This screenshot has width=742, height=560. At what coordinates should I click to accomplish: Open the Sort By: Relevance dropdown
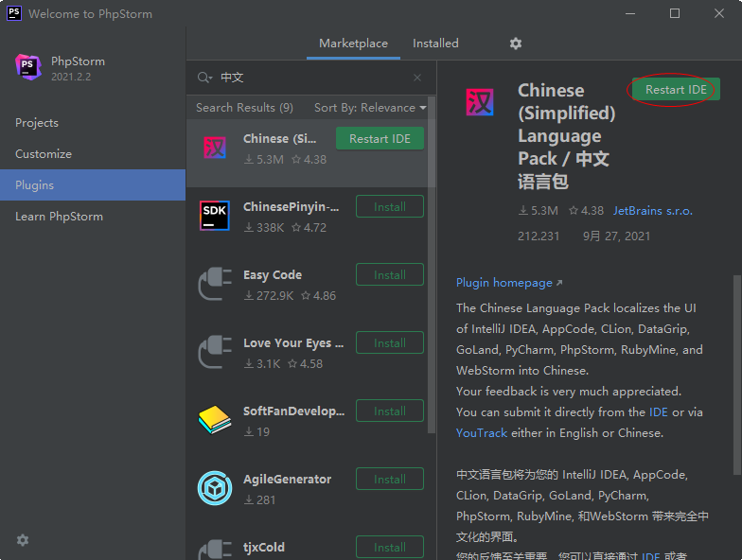[x=370, y=108]
